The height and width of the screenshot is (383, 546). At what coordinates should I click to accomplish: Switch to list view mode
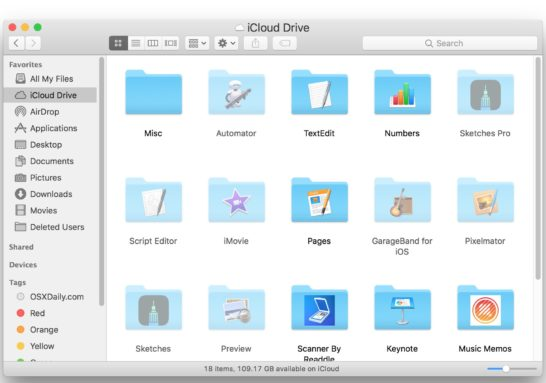tap(136, 43)
